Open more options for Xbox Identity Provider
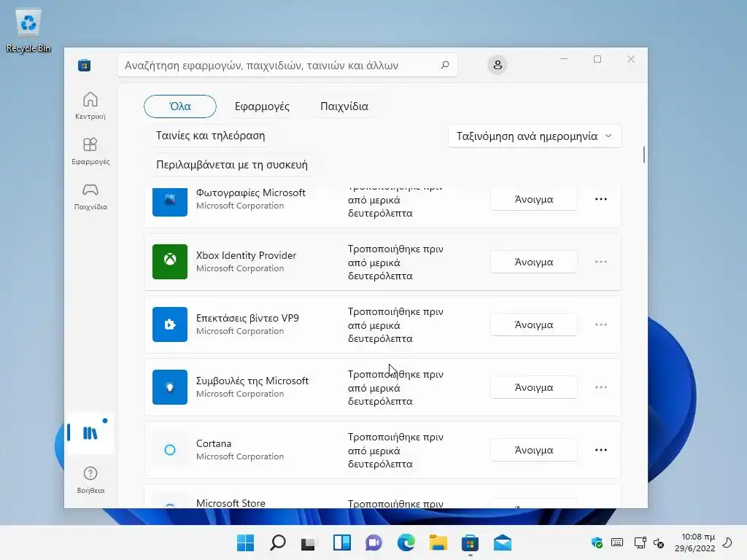This screenshot has height=560, width=747. [x=601, y=262]
